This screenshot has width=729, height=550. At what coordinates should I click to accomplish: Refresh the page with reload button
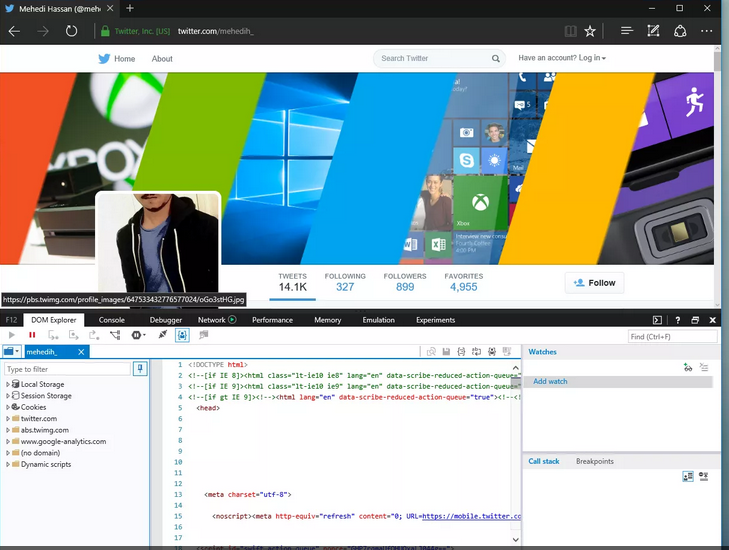pyautogui.click(x=71, y=31)
